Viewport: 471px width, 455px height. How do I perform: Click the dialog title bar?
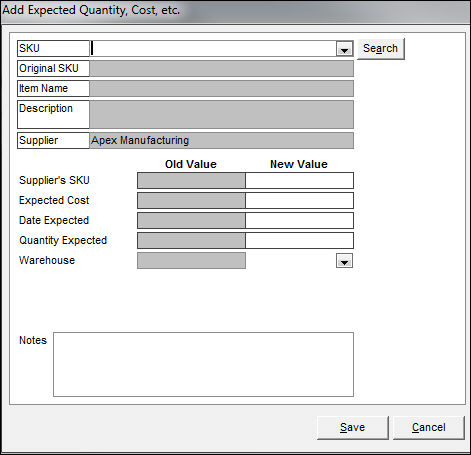pyautogui.click(x=235, y=11)
